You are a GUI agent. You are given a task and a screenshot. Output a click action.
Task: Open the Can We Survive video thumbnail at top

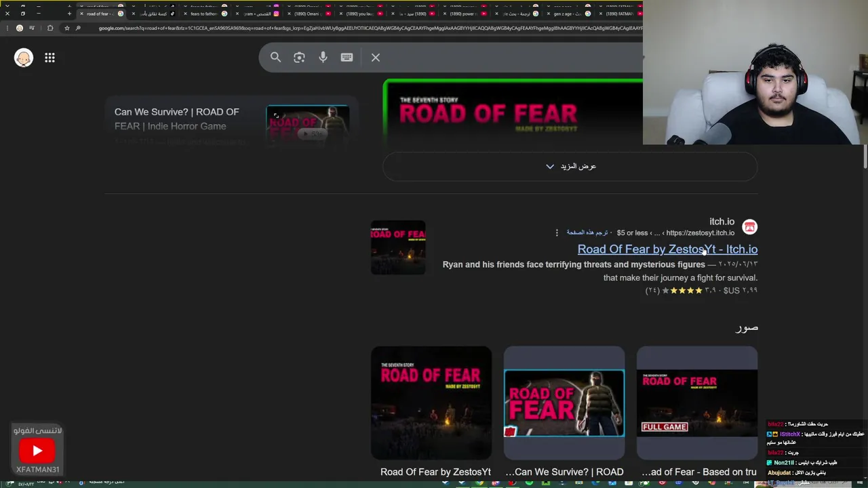(308, 126)
